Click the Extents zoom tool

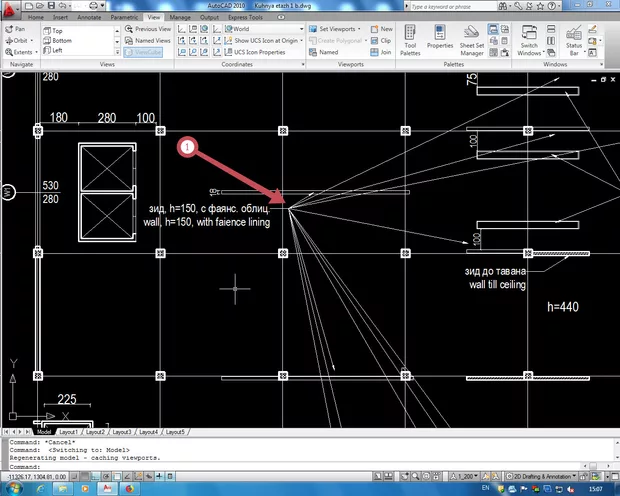coord(20,51)
